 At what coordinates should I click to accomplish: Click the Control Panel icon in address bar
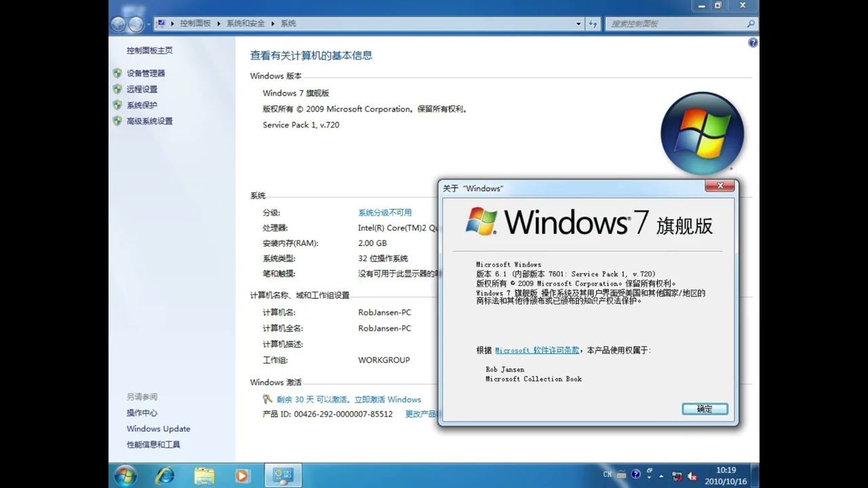pos(161,23)
